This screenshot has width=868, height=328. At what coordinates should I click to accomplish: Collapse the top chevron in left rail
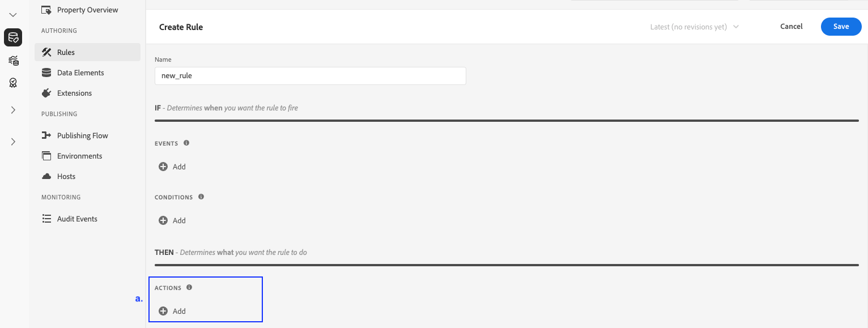coord(13,15)
